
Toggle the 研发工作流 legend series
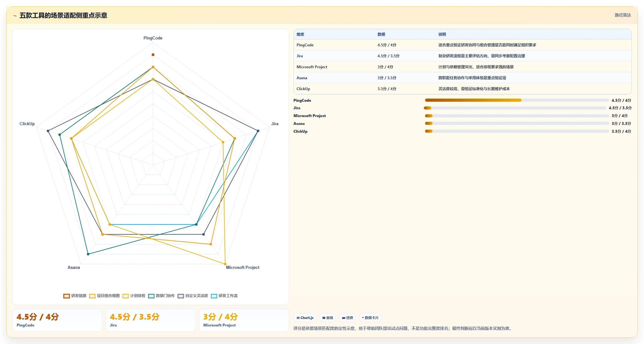coord(224,296)
